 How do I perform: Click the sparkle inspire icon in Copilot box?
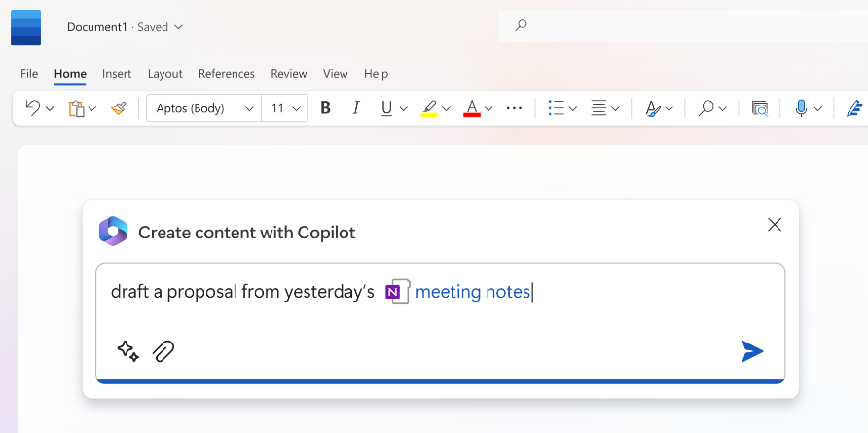pyautogui.click(x=127, y=351)
